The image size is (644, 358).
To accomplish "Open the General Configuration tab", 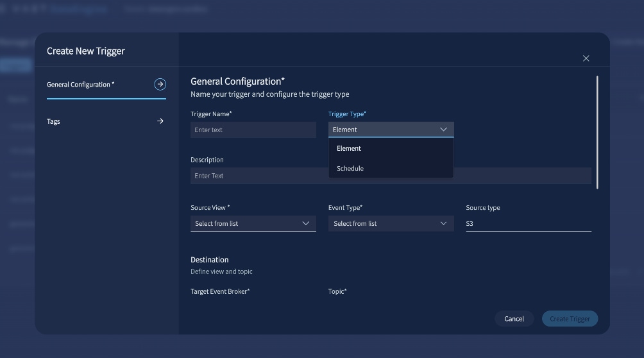I will [106, 85].
